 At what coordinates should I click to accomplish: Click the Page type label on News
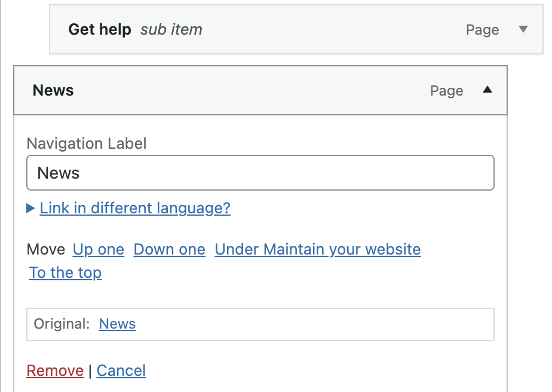446,91
